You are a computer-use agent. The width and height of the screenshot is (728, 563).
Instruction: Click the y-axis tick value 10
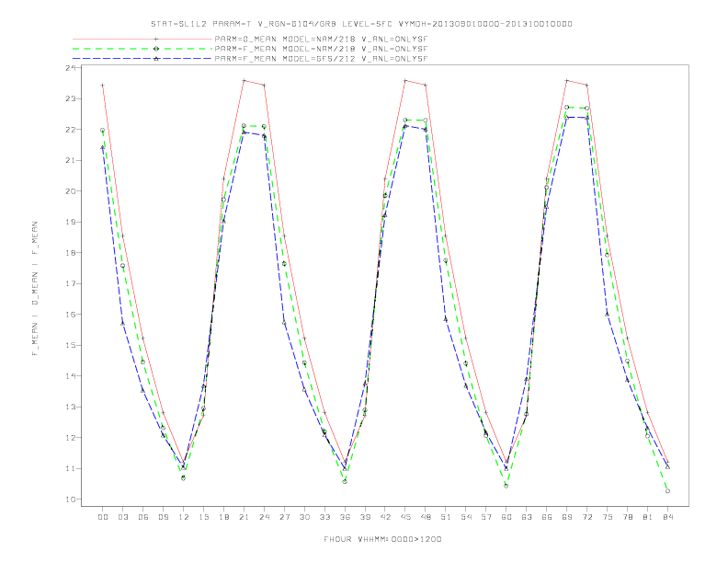(70, 500)
